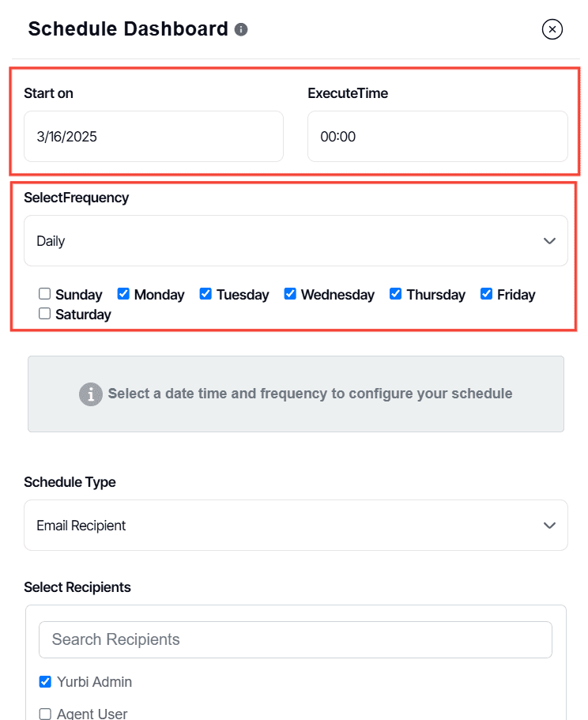
Task: Select the Agent User recipient
Action: tap(45, 713)
